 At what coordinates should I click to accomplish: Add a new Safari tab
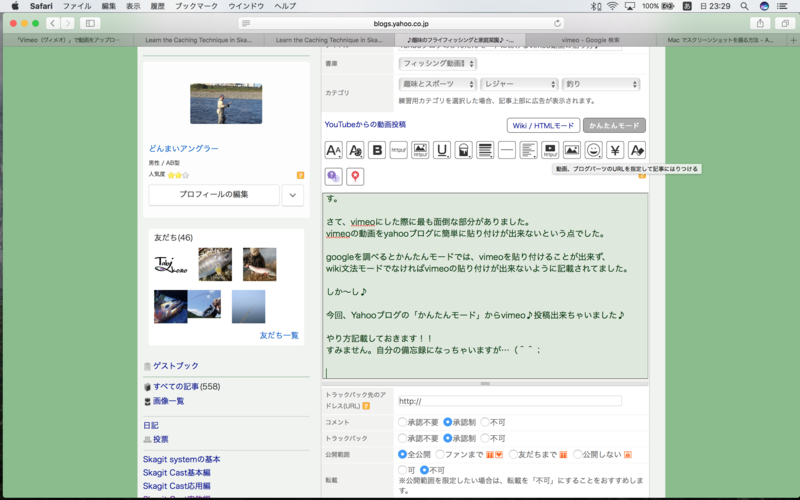793,40
